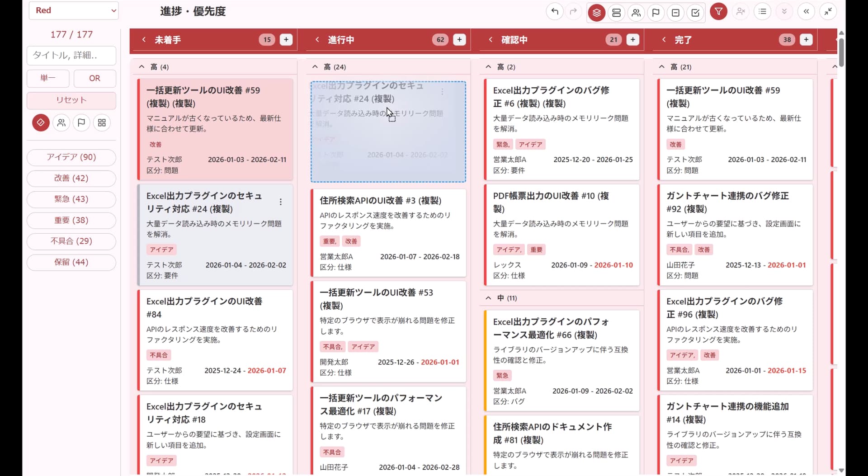This screenshot has height=476, width=868.
Task: Open three-dot menu on Excel #24 card
Action: (x=281, y=202)
